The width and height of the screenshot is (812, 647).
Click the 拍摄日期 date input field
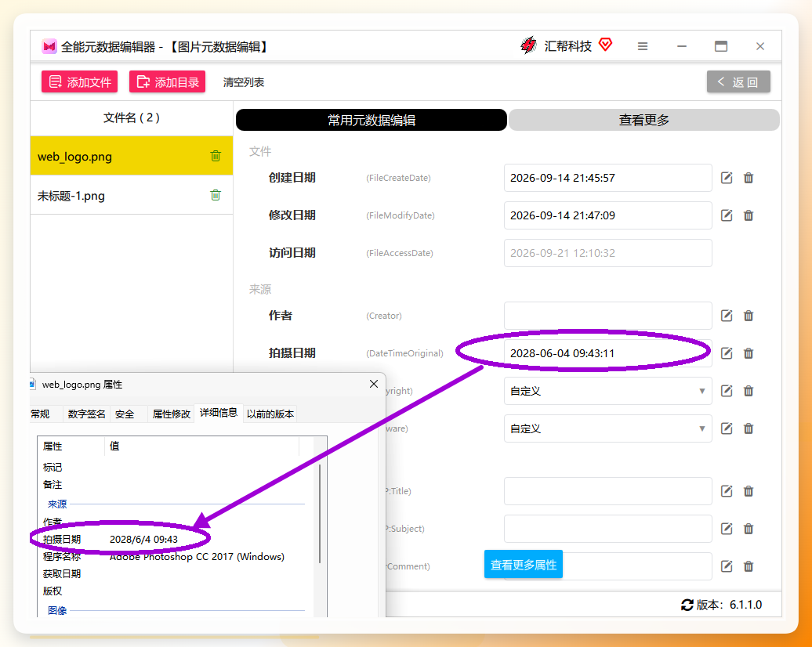[608, 353]
